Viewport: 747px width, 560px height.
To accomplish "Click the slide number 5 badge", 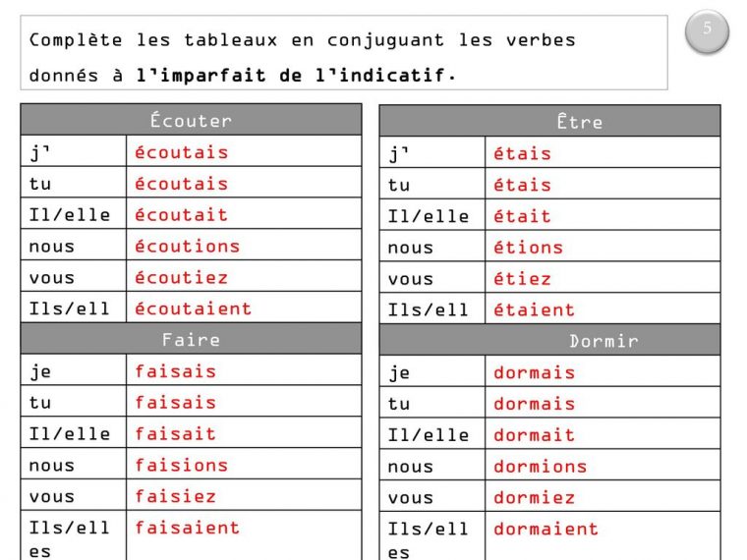I will pos(707,30).
